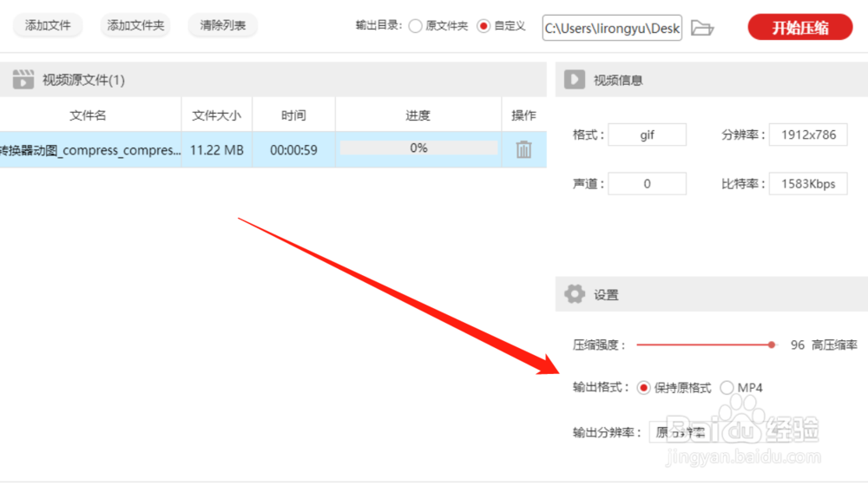
Task: Select the compress_compres file name cell
Action: 90,150
